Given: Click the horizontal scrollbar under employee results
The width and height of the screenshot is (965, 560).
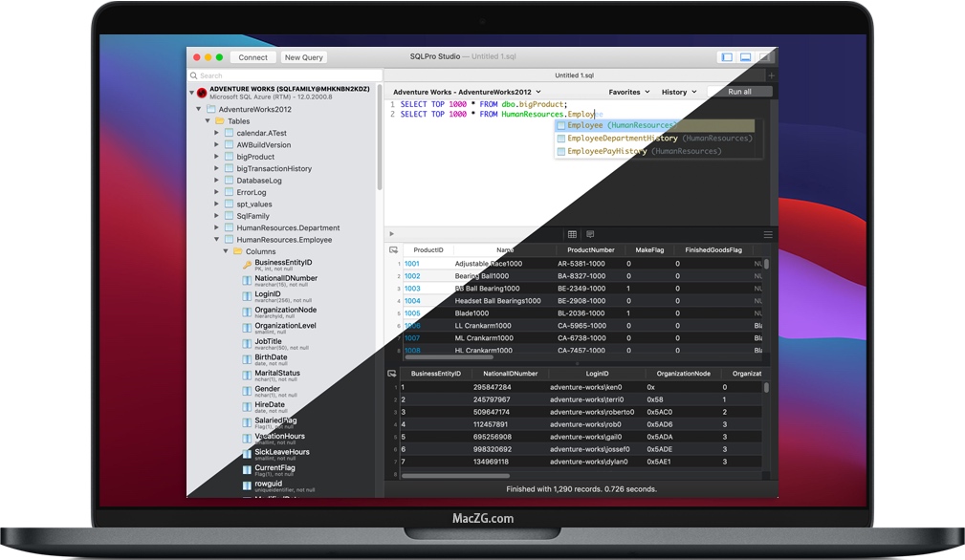Looking at the screenshot, I should [x=455, y=476].
